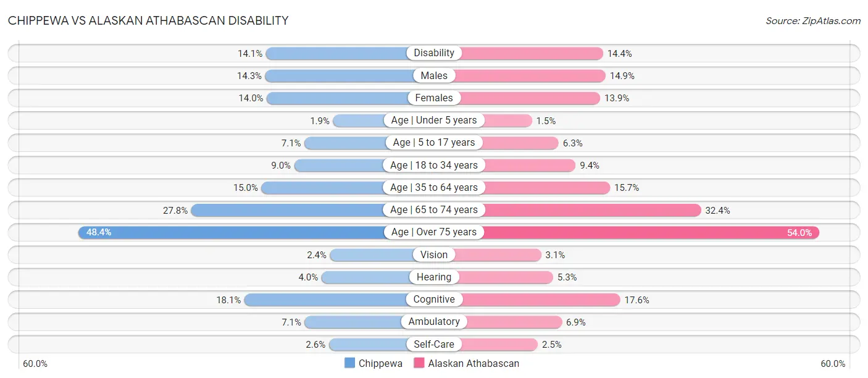Click the Chippewa blue legend swatch
Viewport: 868px width, 378px height.
click(x=350, y=364)
